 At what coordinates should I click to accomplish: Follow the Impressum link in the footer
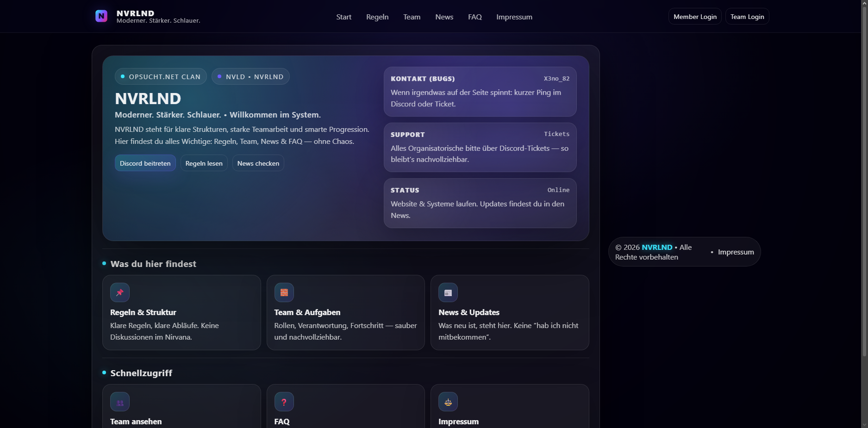tap(736, 252)
